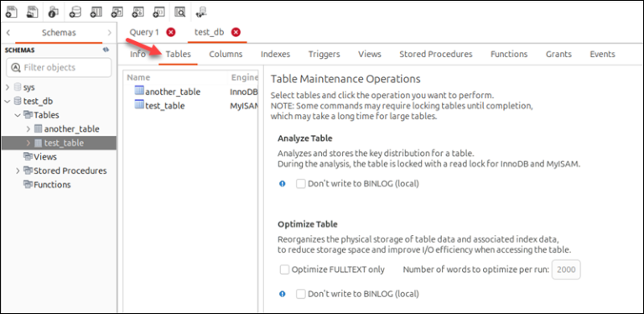
Task: Click test_table icon in schema tree
Action: coord(39,143)
